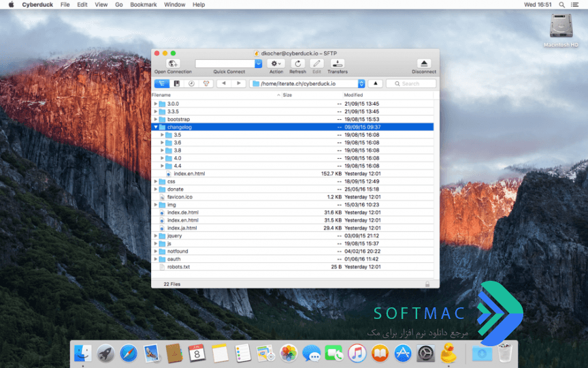This screenshot has width=588, height=368.
Task: Click the Disconnect eject icon
Action: (424, 63)
